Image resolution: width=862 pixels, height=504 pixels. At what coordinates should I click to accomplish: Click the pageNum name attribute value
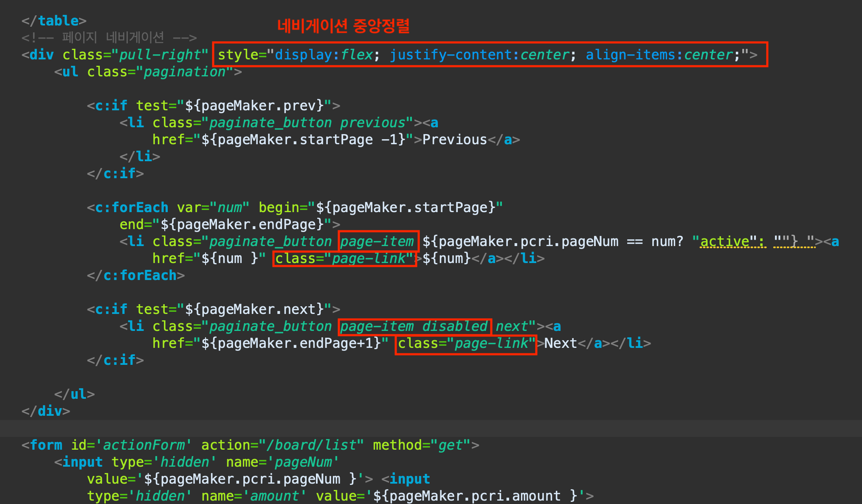[303, 462]
